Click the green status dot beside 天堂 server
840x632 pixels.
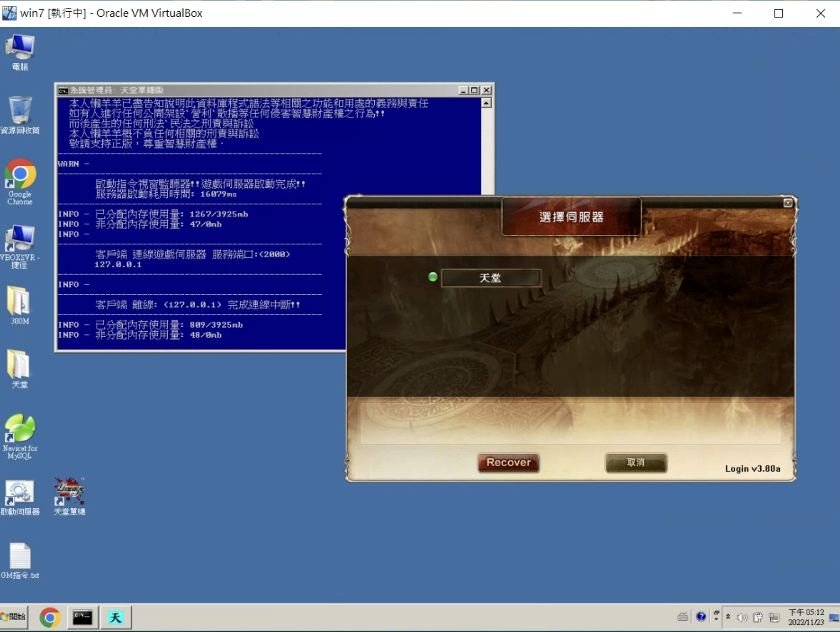[433, 277]
